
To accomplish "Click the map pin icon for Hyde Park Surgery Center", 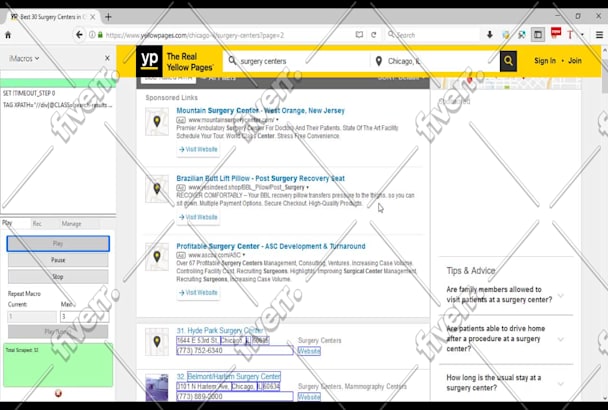I will [x=157, y=342].
